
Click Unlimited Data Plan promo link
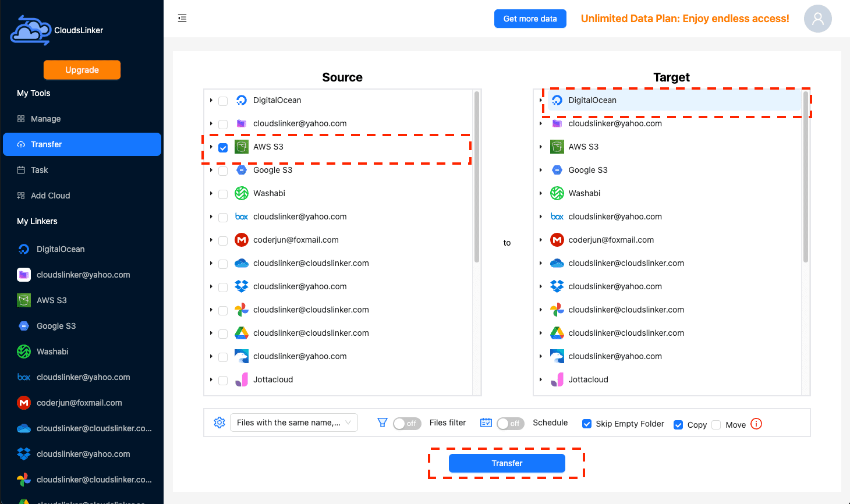click(685, 19)
